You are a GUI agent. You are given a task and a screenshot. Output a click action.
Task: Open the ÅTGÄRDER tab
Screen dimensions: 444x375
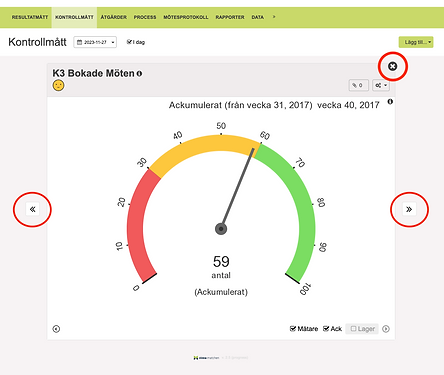click(x=114, y=17)
